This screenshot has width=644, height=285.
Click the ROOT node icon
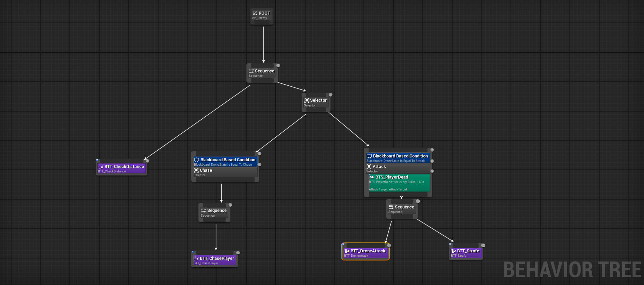point(255,13)
